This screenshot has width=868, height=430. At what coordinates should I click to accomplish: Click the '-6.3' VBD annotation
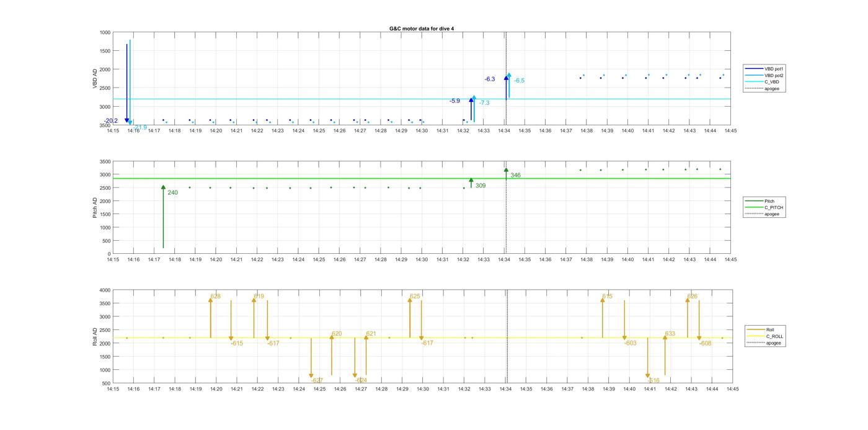pos(490,79)
